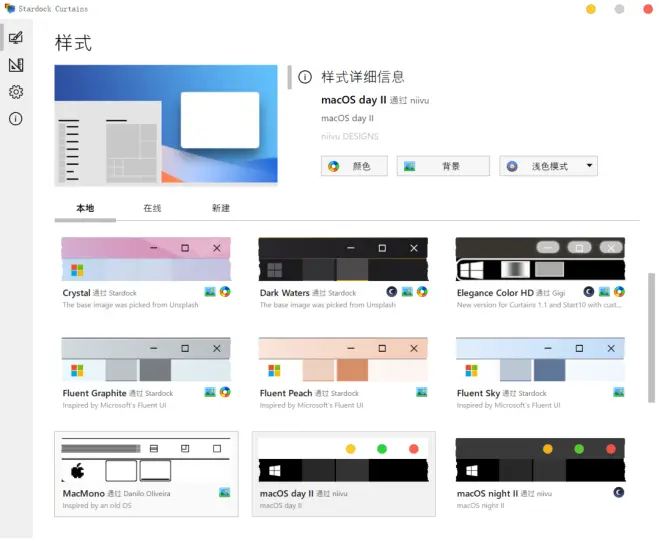This screenshot has width=660, height=542.
Task: Close the window with red button
Action: [x=648, y=9]
